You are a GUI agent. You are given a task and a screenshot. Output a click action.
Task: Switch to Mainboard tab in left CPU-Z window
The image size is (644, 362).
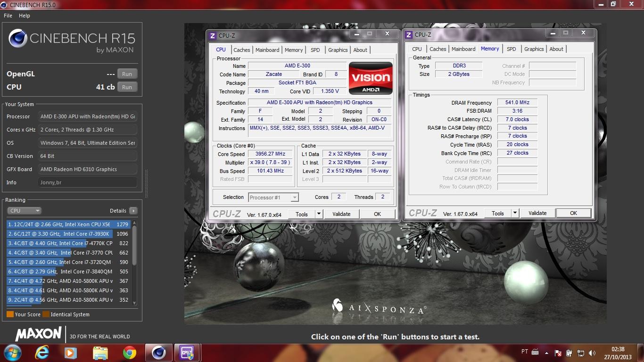point(267,50)
